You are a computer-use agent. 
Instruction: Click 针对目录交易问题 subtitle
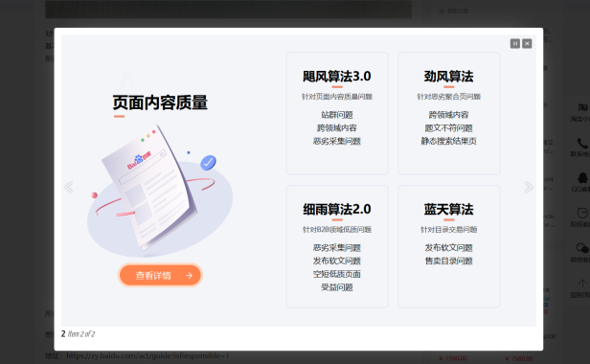[448, 230]
